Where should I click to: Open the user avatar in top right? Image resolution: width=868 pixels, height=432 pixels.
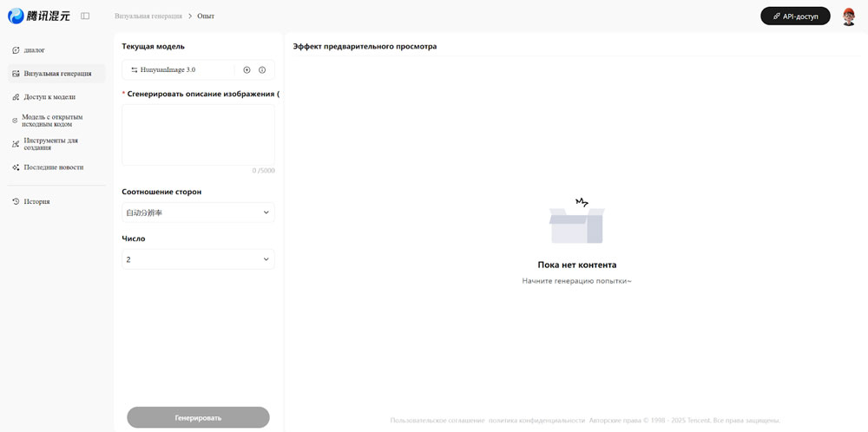pos(848,16)
